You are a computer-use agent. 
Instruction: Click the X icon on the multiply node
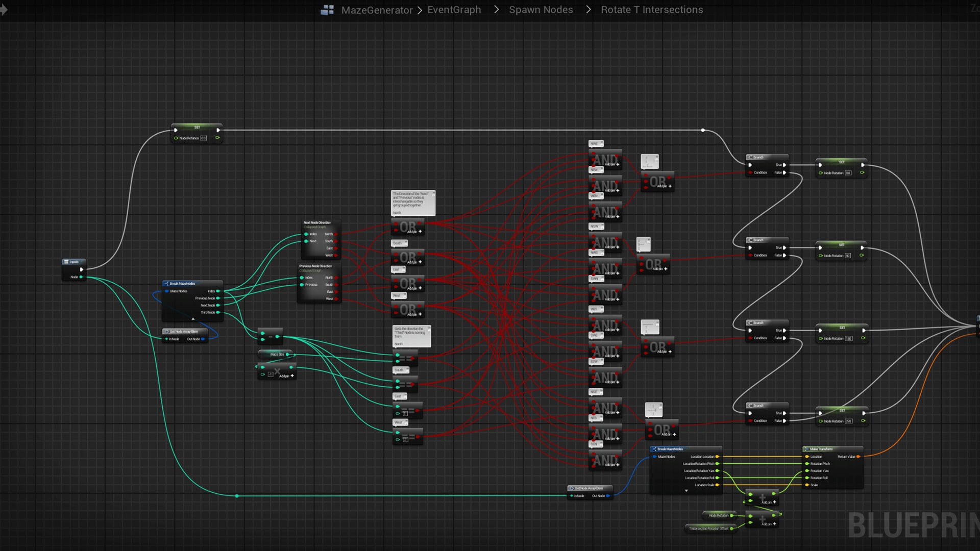coord(277,372)
